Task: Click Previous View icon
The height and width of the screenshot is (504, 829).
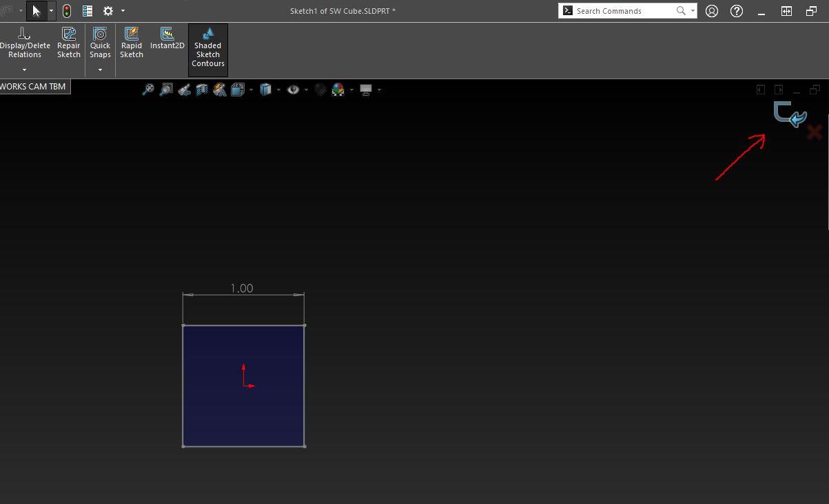Action: coord(184,90)
